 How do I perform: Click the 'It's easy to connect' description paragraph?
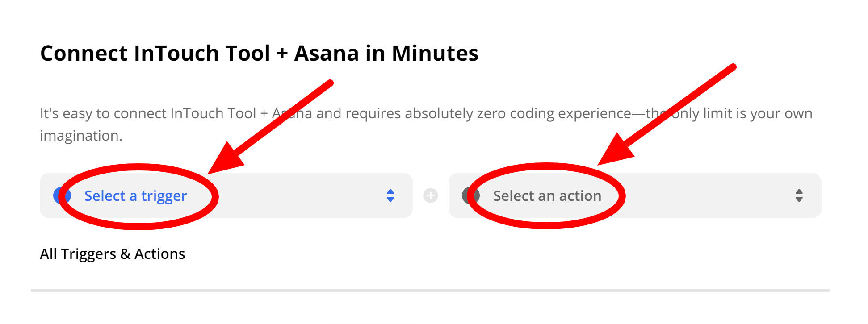(426, 125)
